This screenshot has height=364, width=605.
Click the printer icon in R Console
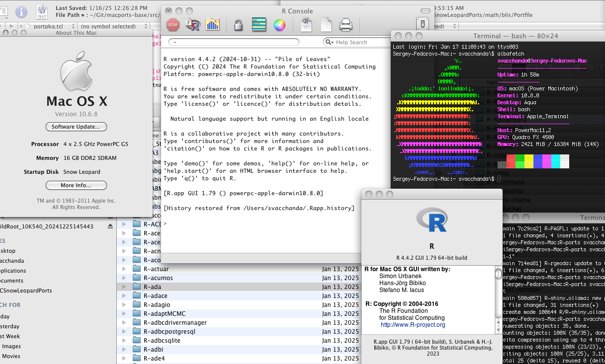346,24
